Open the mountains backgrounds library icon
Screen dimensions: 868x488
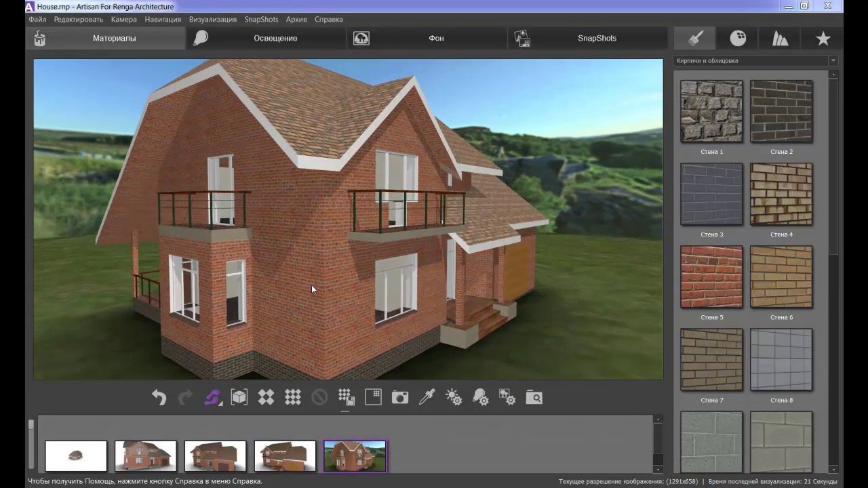point(780,39)
